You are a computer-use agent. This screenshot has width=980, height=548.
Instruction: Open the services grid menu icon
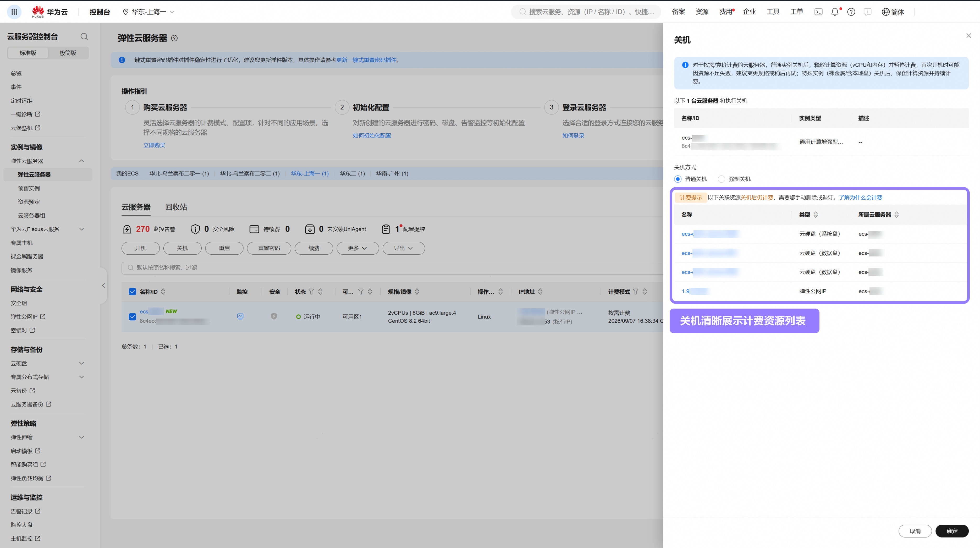point(14,12)
